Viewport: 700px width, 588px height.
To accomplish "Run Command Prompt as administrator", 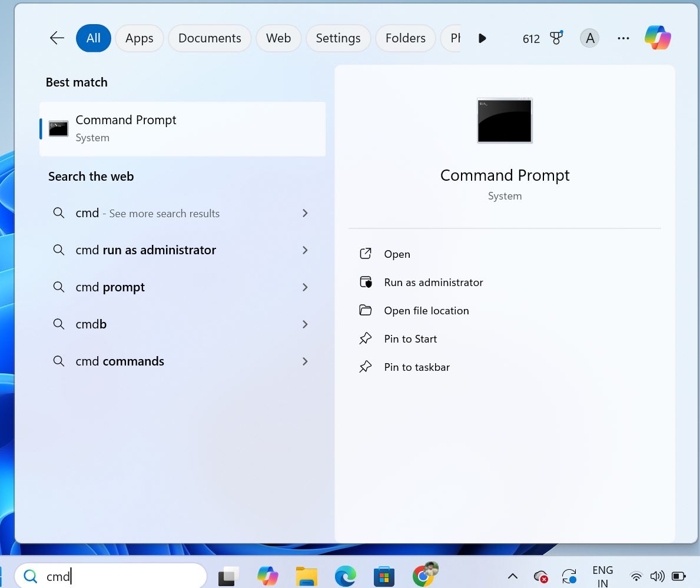I will click(433, 282).
